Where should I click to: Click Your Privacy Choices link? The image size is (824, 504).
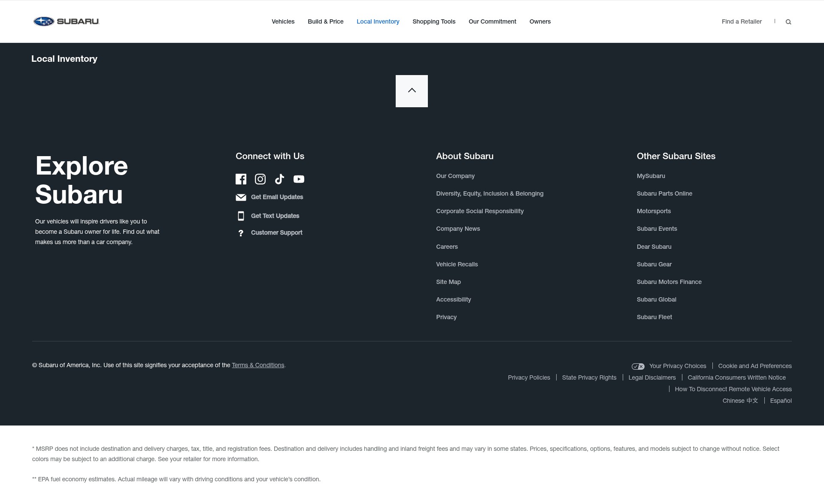coord(678,366)
